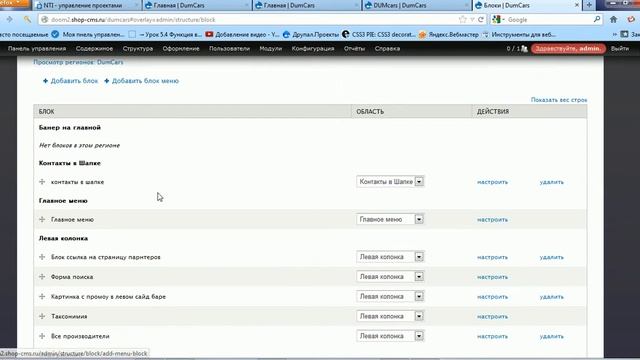
Task: Open the 'Модули' admin menu item
Action: (271, 49)
